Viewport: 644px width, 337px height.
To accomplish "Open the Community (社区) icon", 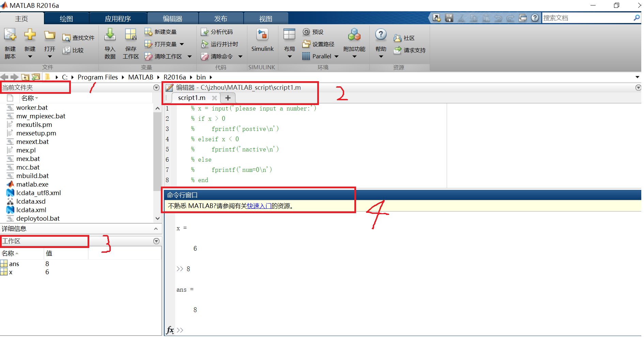I will pyautogui.click(x=397, y=38).
